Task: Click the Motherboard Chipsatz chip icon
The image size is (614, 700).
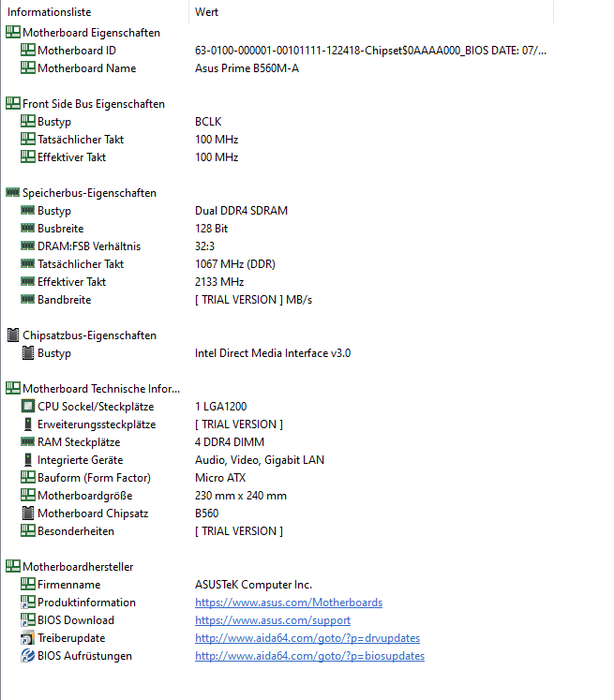Action: (x=28, y=513)
